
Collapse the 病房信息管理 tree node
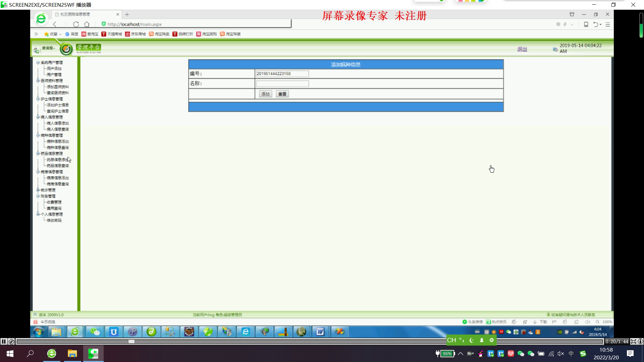tap(38, 172)
